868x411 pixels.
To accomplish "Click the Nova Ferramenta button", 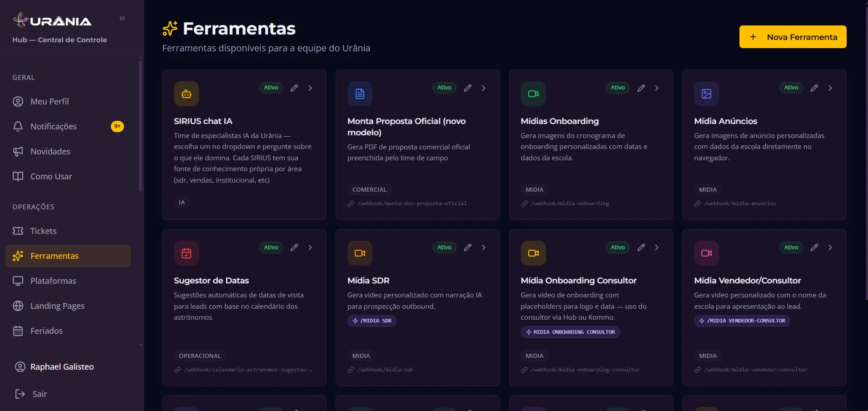I will (x=793, y=37).
